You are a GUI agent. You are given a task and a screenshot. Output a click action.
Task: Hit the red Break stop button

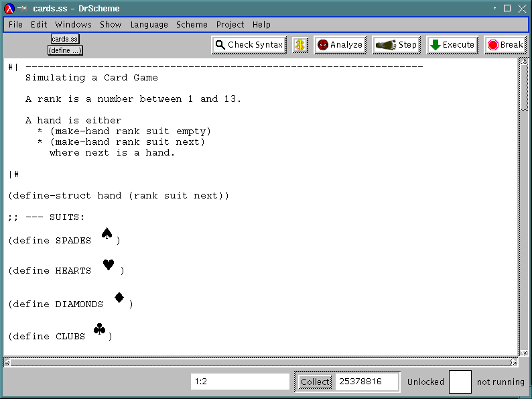[x=505, y=45]
